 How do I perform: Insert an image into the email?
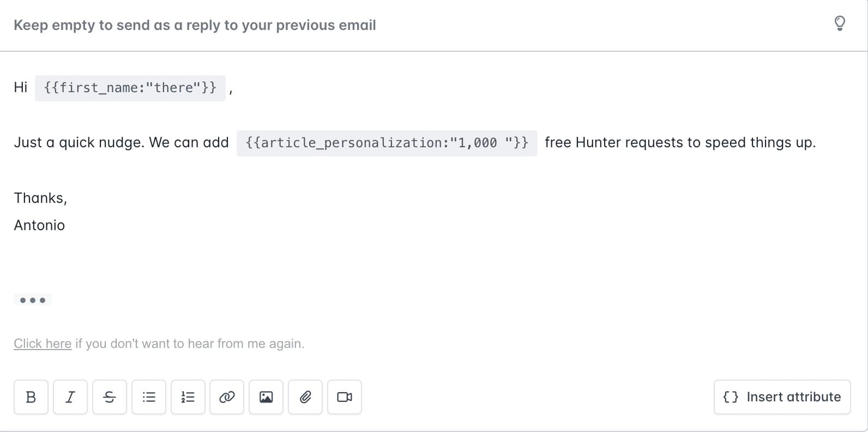[266, 397]
